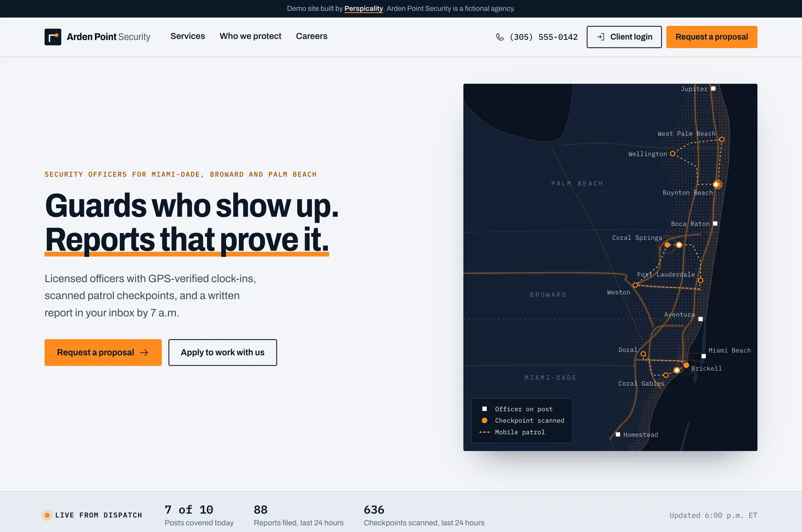
Task: Follow the Perspicality link in top banner
Action: click(x=363, y=9)
